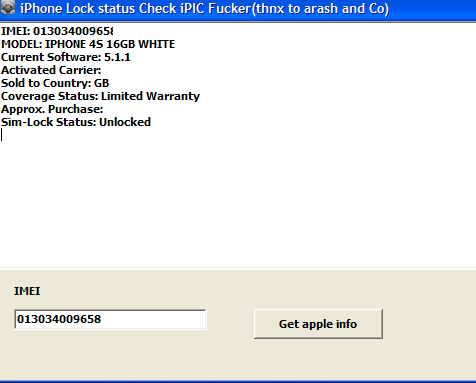Click the 4S model name in the results
The width and height of the screenshot is (476, 383).
[x=96, y=44]
